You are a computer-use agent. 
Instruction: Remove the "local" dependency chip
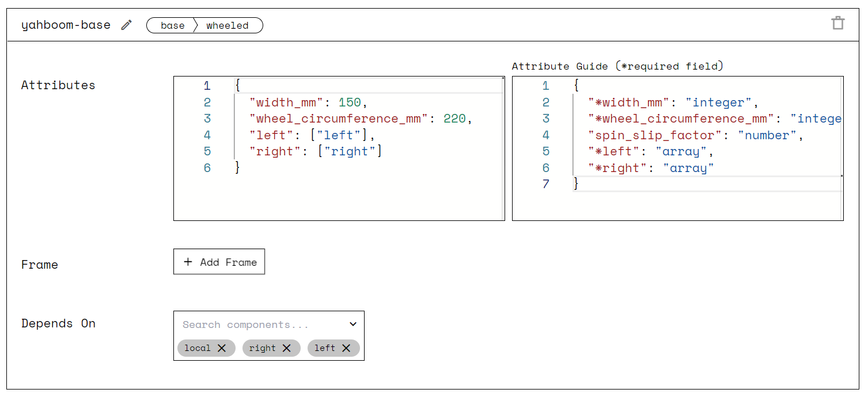coord(222,348)
